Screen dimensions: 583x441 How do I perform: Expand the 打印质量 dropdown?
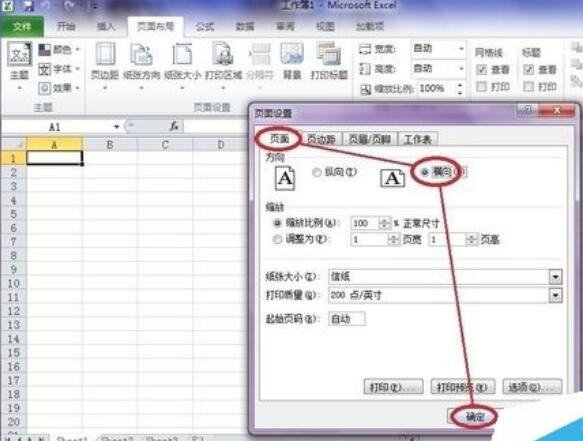(x=555, y=296)
